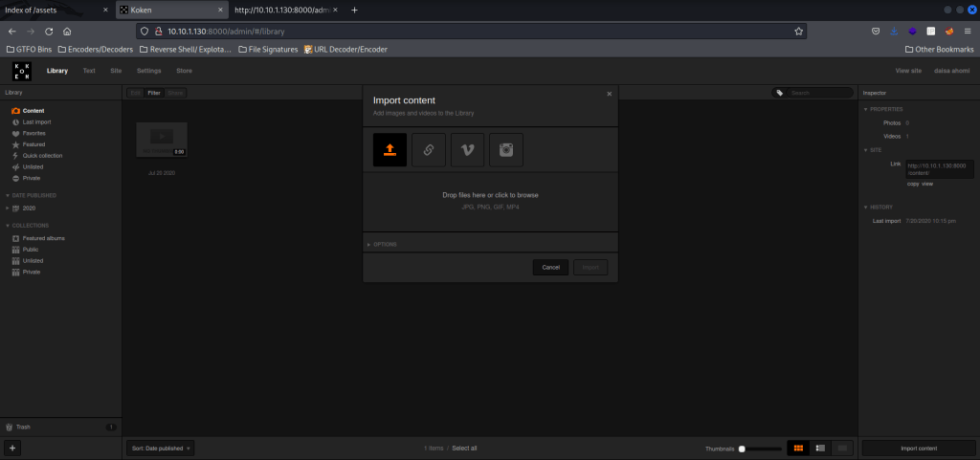The height and width of the screenshot is (460, 980).
Task: Switch to grid thumbnail view
Action: (x=796, y=448)
